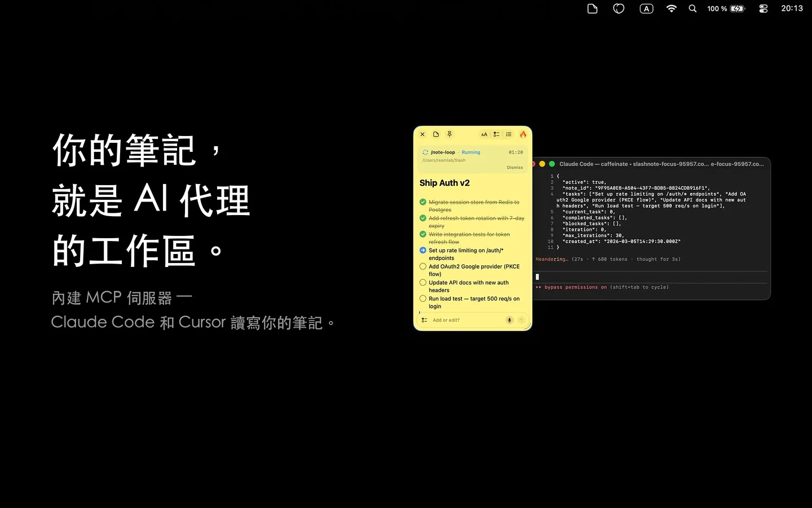Open Spotlight search in the menu bar
Image resolution: width=812 pixels, height=508 pixels.
tap(692, 8)
